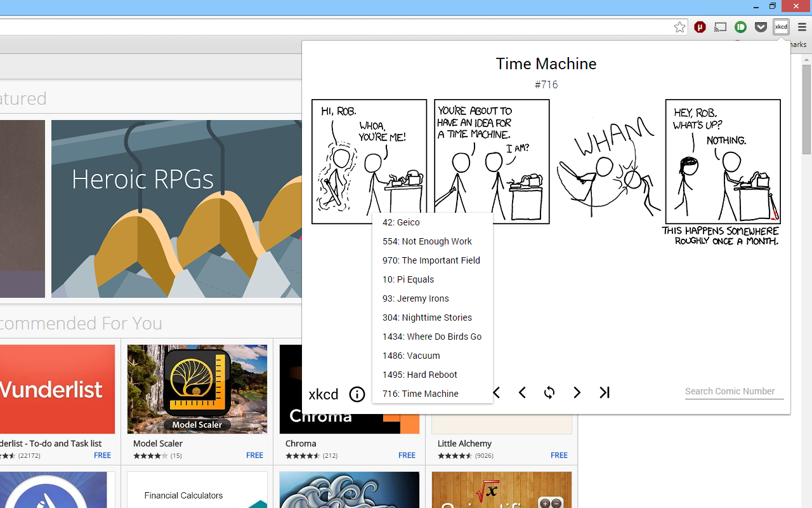This screenshot has width=812, height=508.
Task: Open the Chroma app thumbnail
Action: coord(350,424)
